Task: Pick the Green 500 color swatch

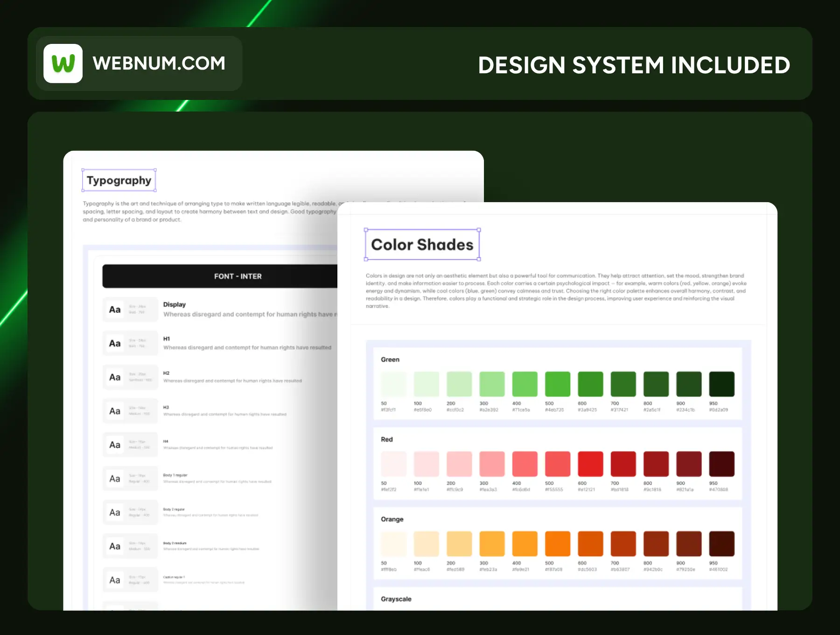Action: (x=557, y=384)
